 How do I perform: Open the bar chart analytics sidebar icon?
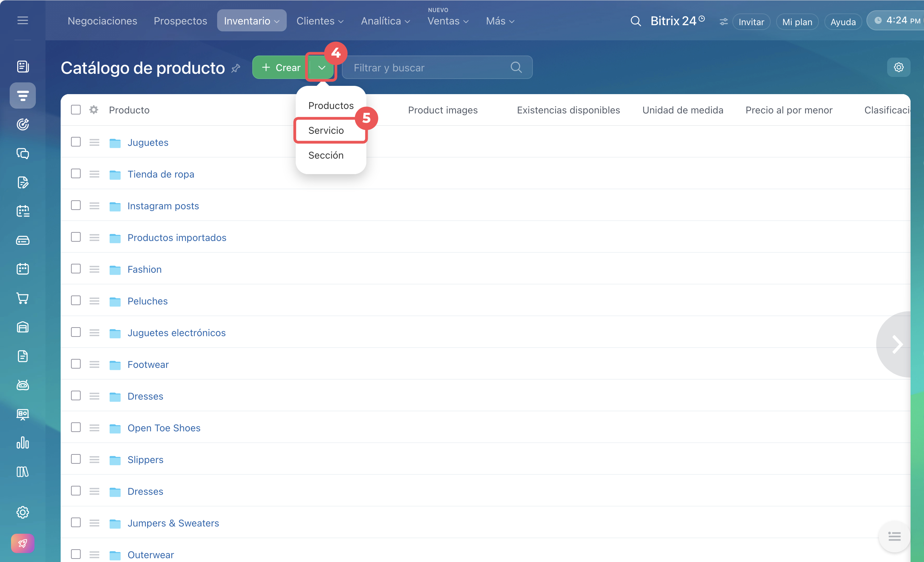(22, 443)
